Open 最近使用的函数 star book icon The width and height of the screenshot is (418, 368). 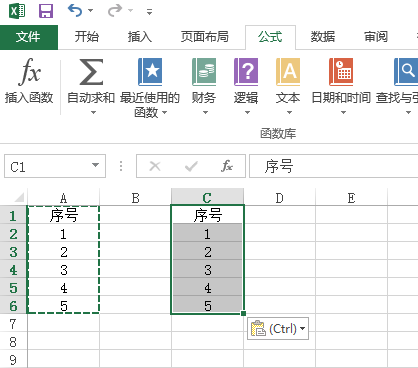[150, 72]
